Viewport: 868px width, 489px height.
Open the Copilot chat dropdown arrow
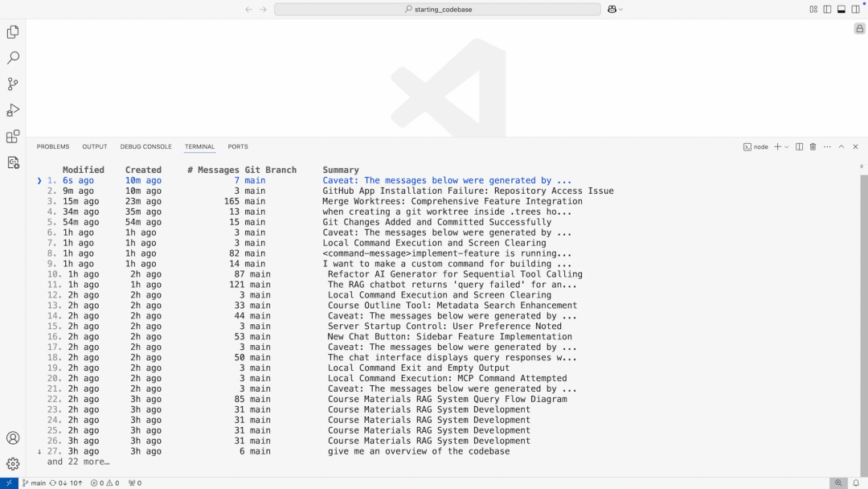[x=621, y=10]
